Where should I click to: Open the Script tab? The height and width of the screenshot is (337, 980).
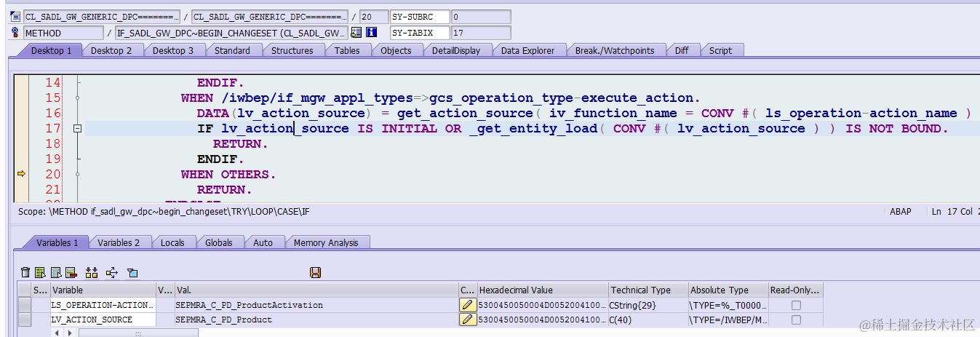721,50
